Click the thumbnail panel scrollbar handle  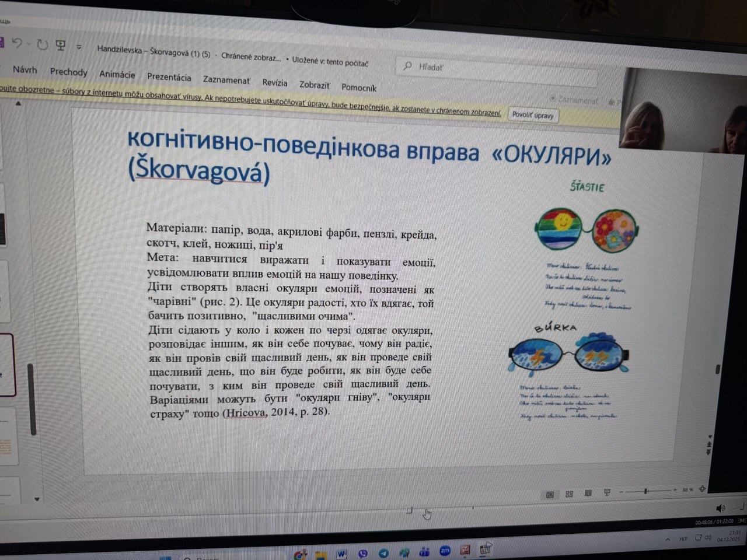32,398
